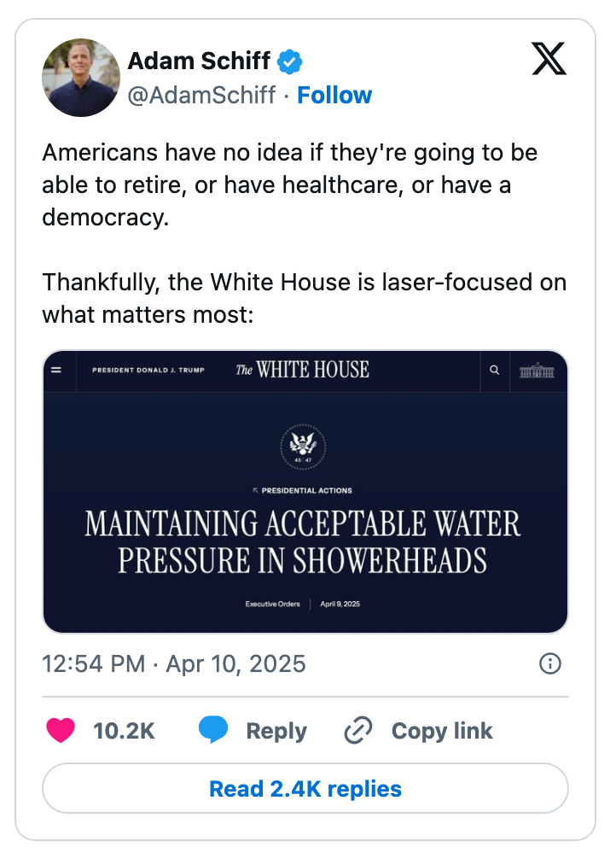Click the chain link icon next to Copy link
The width and height of the screenshot is (616, 859).
click(357, 730)
